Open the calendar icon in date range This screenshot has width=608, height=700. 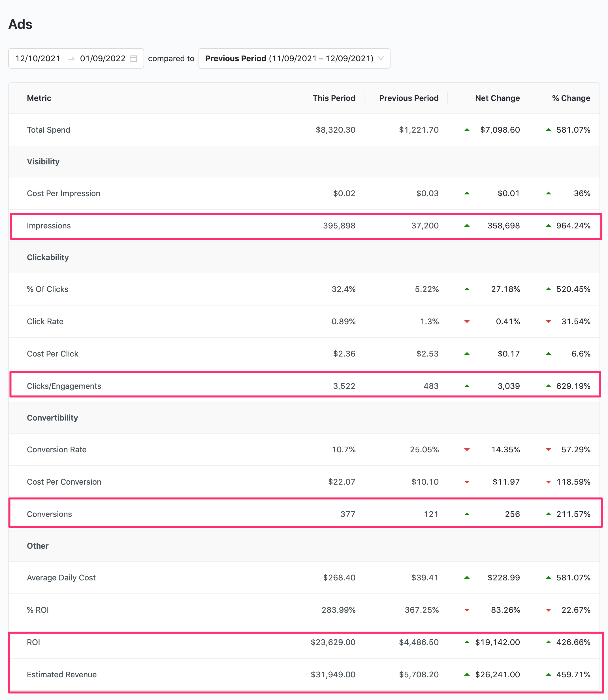point(133,58)
